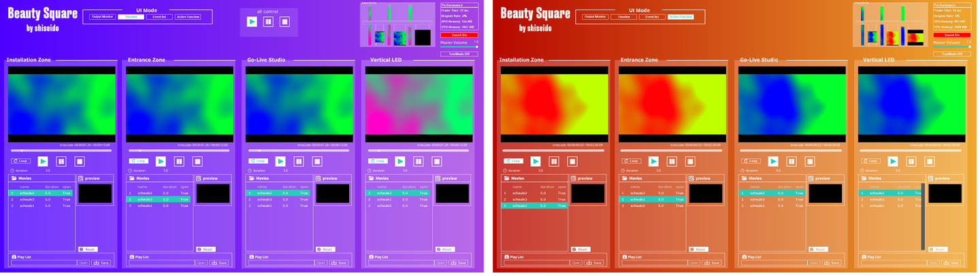Click Reset in purple Go-Live Studio
980x276 pixels.
pos(325,249)
